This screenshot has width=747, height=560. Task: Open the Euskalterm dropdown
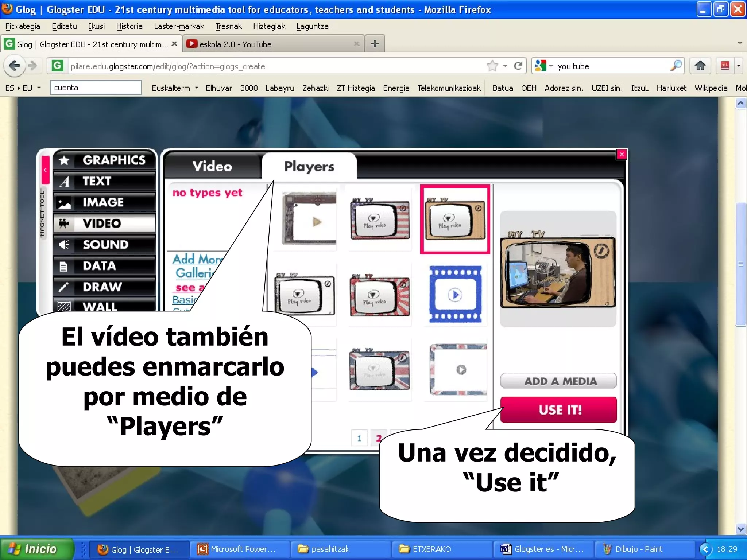tap(175, 88)
